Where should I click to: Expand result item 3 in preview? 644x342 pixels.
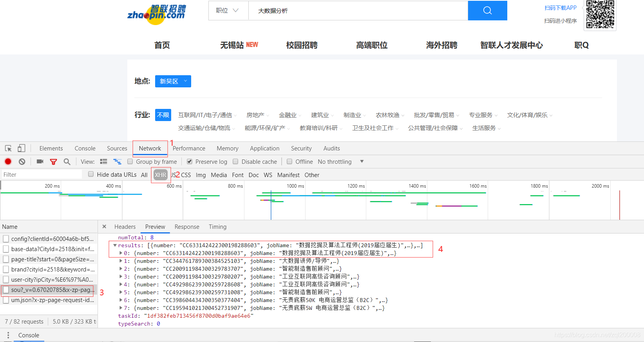[121, 277]
